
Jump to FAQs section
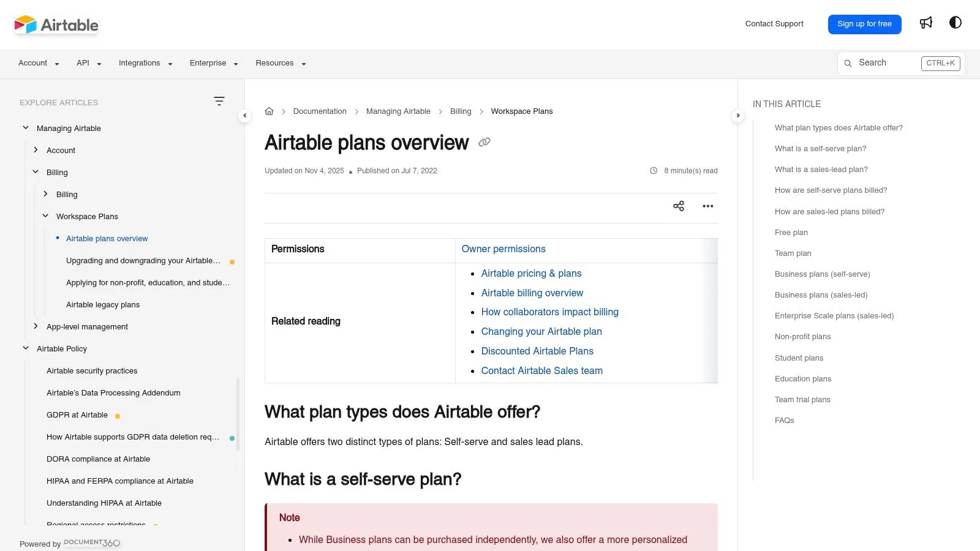coord(784,421)
